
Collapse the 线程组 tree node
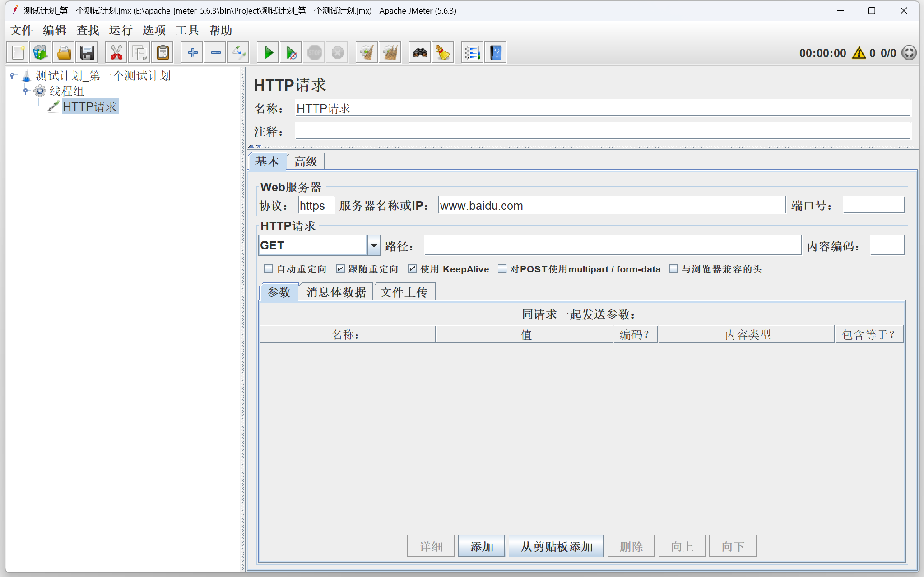coord(26,91)
